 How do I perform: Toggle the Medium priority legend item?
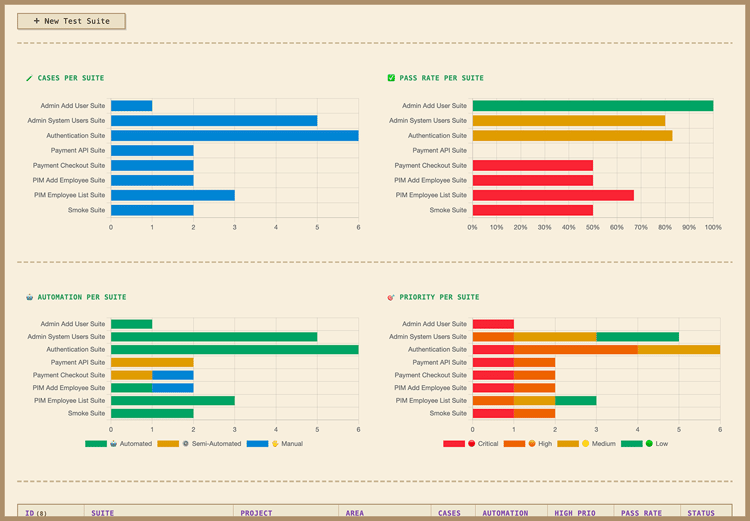pyautogui.click(x=586, y=443)
